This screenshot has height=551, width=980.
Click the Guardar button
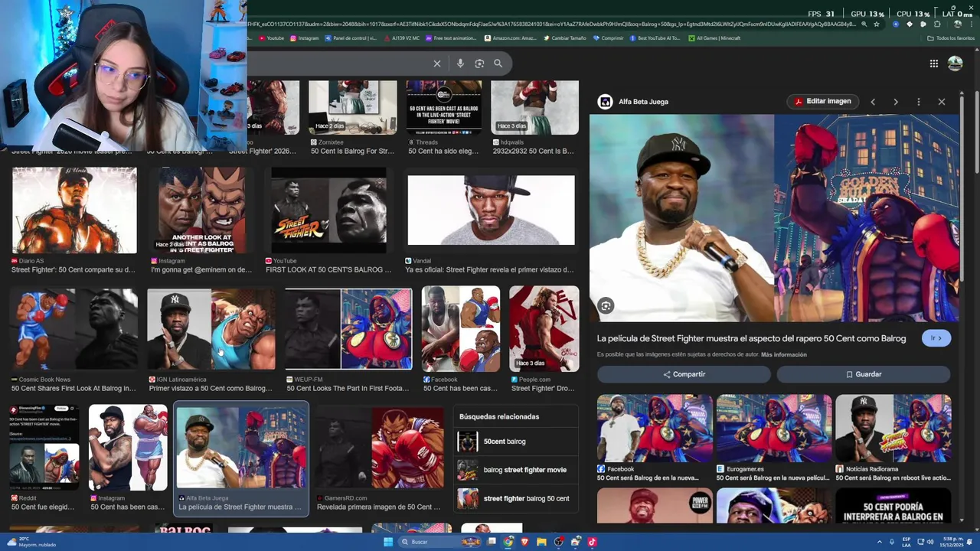pyautogui.click(x=863, y=374)
